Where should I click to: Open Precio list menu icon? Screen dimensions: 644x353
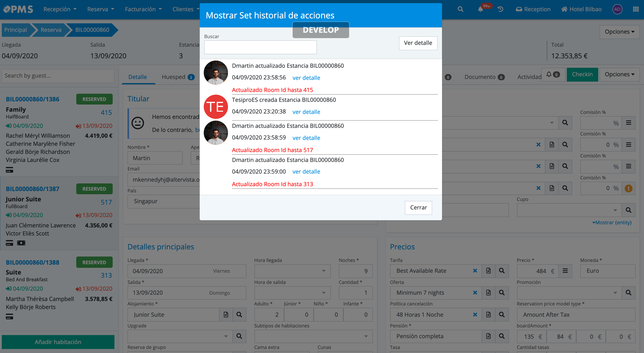(x=565, y=271)
